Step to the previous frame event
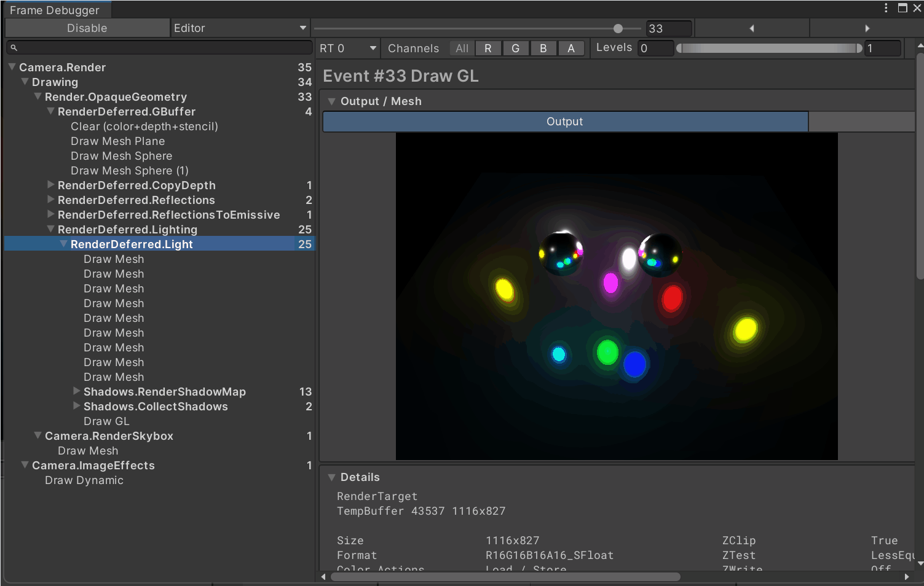Image resolution: width=924 pixels, height=586 pixels. pyautogui.click(x=751, y=28)
